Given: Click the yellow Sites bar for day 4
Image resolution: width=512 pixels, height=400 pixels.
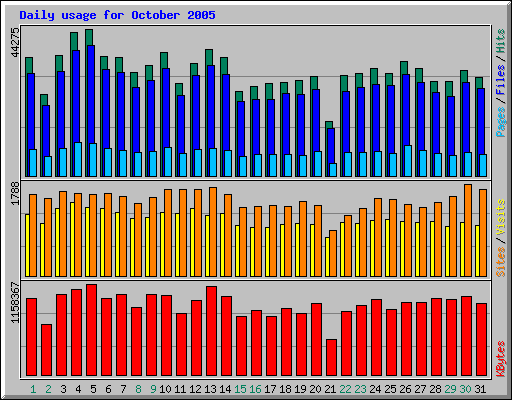Looking at the screenshot, I should pos(72,239).
